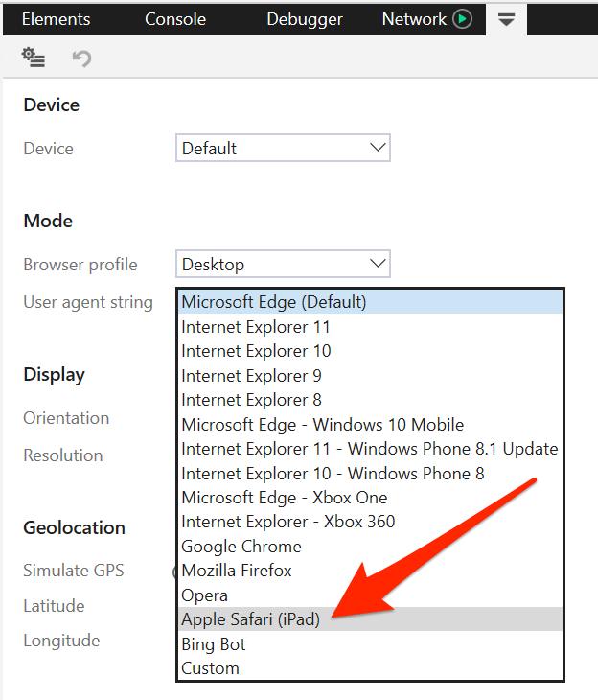Switch to the Elements tab

56,19
